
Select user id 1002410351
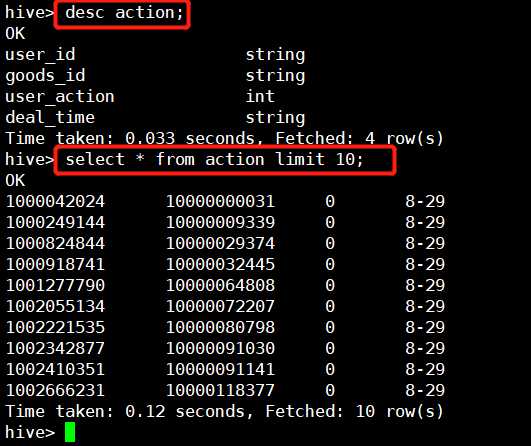point(55,369)
